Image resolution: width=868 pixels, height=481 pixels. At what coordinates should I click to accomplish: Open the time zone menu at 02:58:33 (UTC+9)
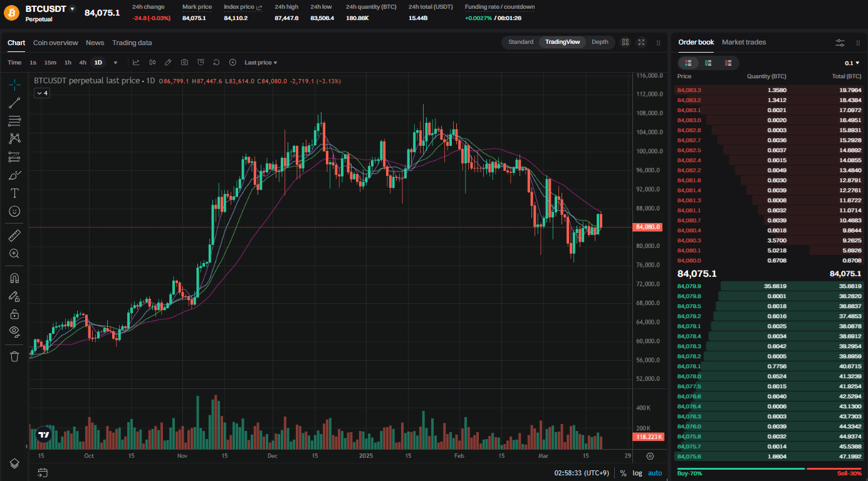(583, 473)
